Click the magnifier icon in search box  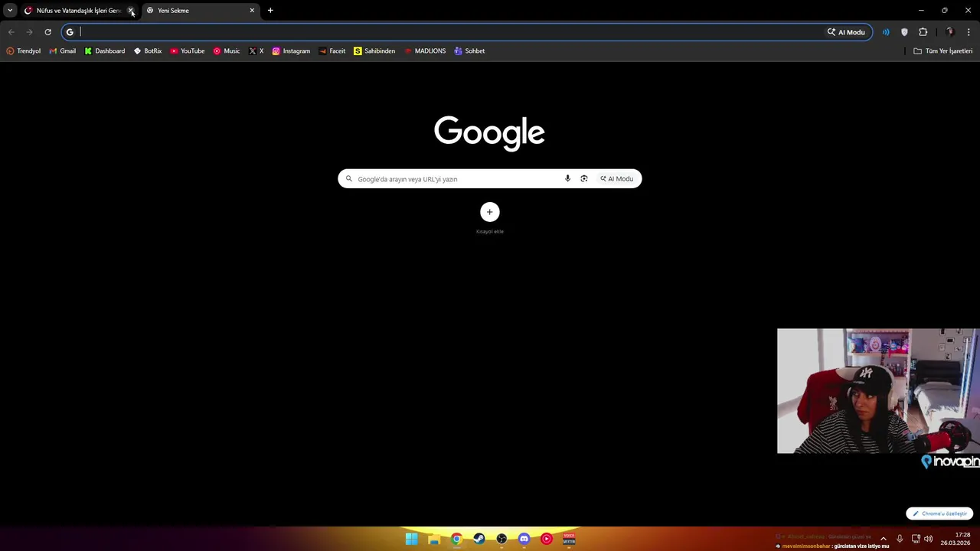[x=349, y=179]
